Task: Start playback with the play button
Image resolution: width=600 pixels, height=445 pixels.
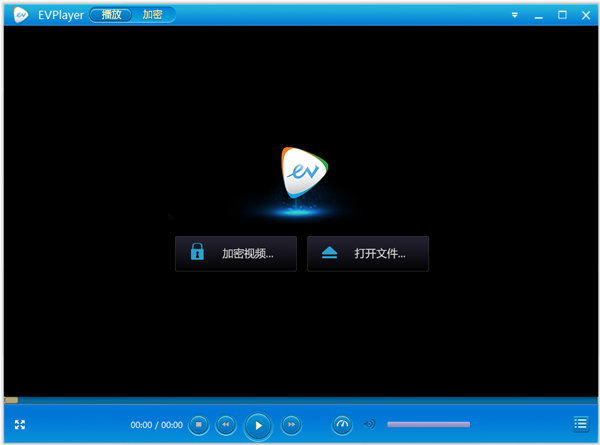Action: [x=258, y=425]
